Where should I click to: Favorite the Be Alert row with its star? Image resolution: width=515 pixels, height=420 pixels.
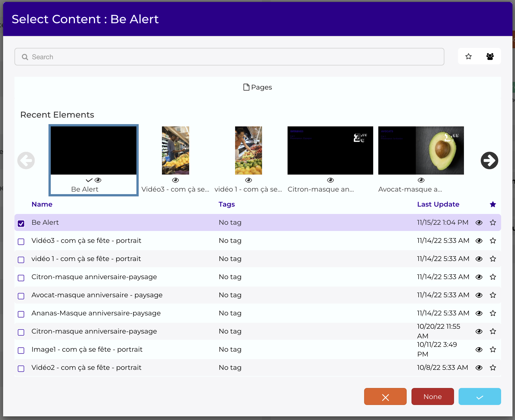(x=493, y=222)
